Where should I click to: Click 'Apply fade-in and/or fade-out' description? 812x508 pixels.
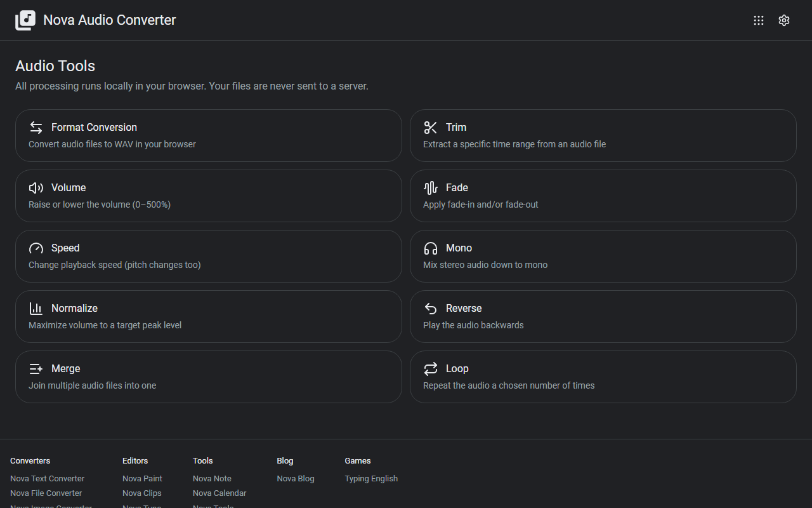click(x=481, y=204)
